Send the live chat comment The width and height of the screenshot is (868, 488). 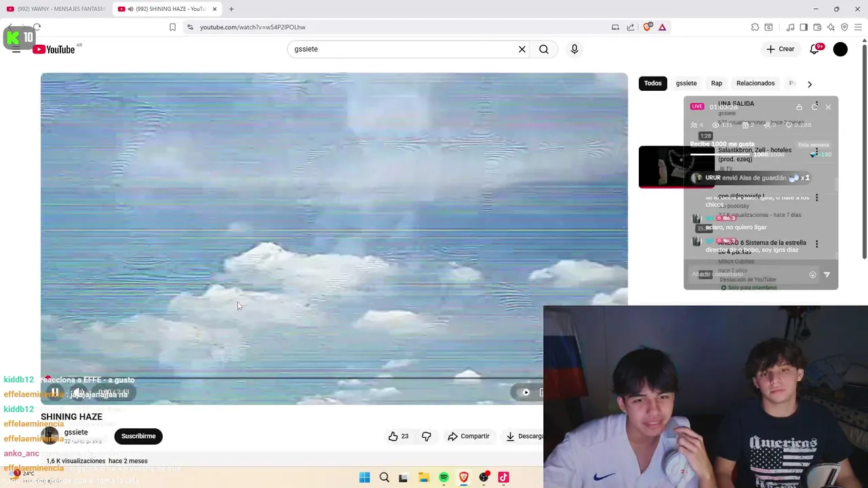827,274
